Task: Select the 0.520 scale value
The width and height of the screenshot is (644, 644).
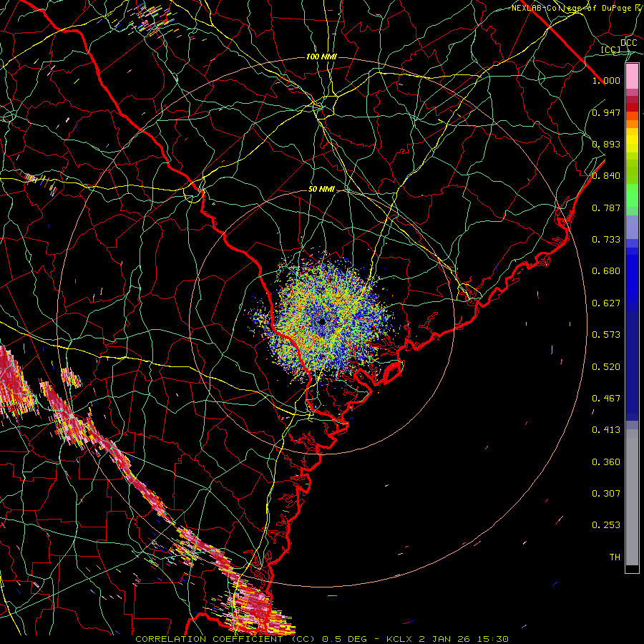Action: [x=606, y=367]
